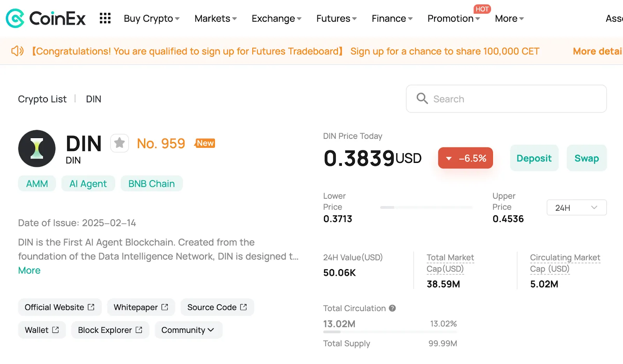Expand the Futures menu
623x364 pixels.
[x=336, y=18]
